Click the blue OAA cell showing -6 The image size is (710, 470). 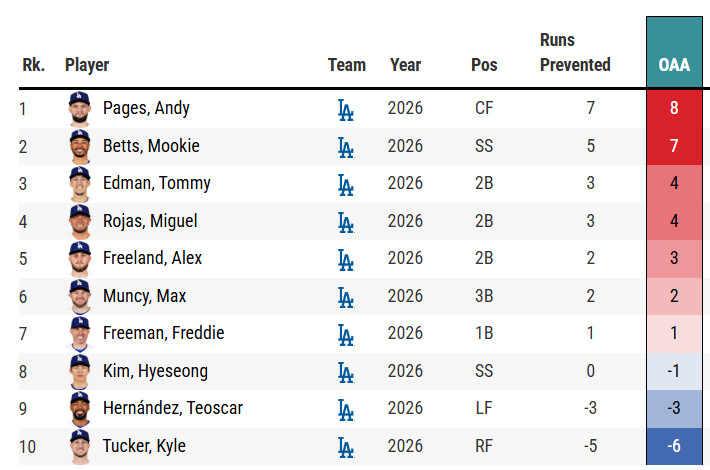pos(674,446)
